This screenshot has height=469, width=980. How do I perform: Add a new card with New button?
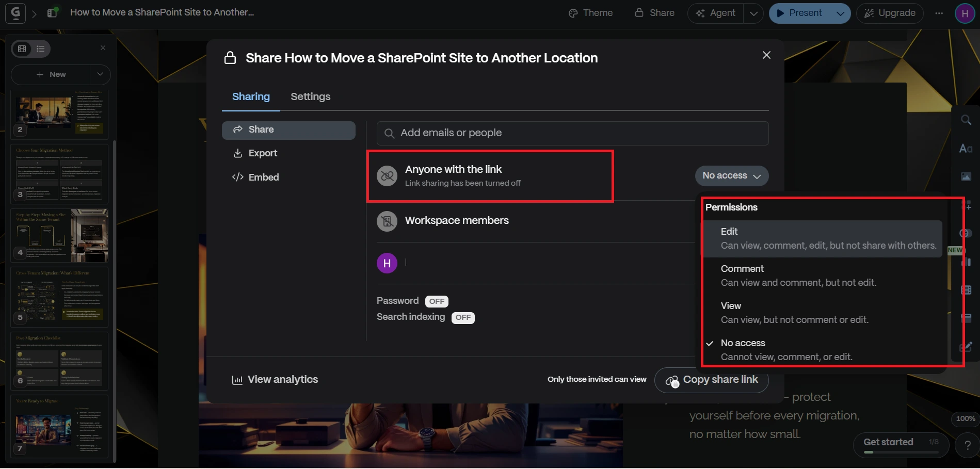click(x=51, y=74)
